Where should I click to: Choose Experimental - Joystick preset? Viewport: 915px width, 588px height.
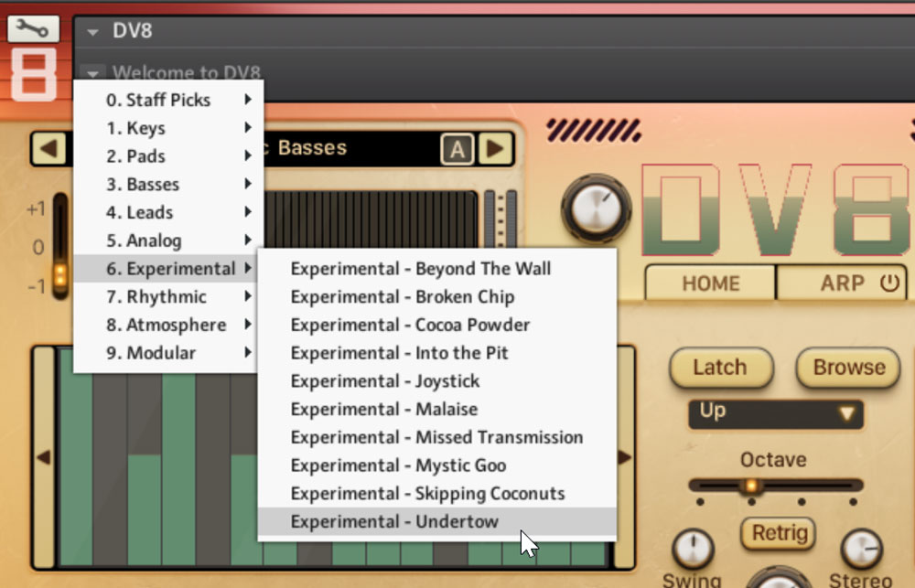click(437, 380)
